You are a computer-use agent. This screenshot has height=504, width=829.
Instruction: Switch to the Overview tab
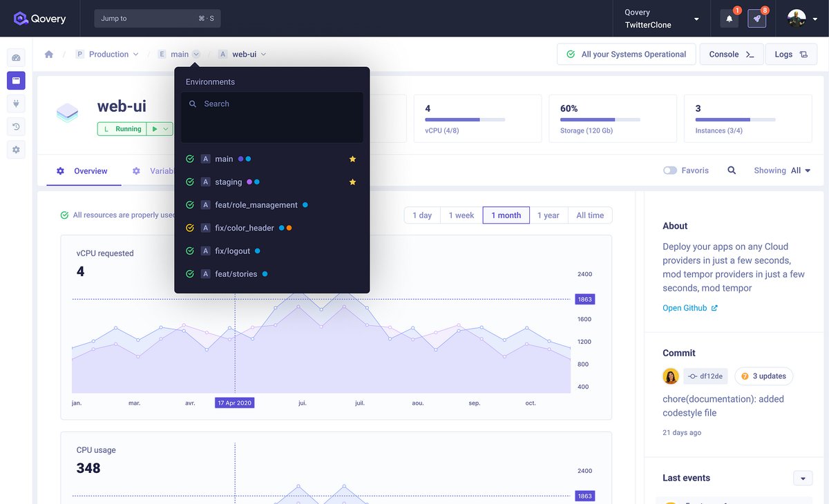(x=83, y=171)
